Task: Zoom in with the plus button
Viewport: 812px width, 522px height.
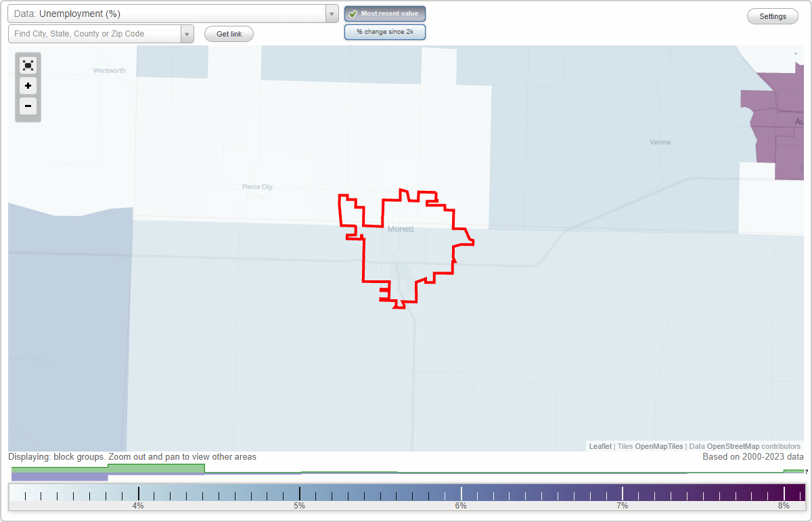Action: 28,86
